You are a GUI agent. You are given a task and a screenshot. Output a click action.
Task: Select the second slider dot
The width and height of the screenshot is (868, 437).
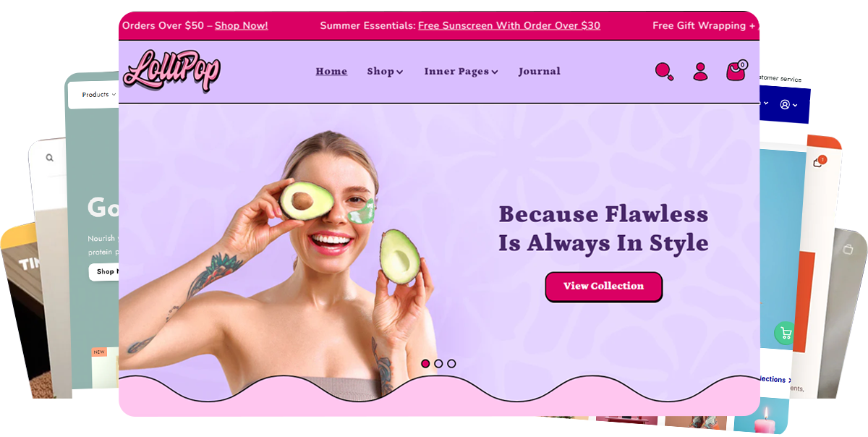point(438,363)
